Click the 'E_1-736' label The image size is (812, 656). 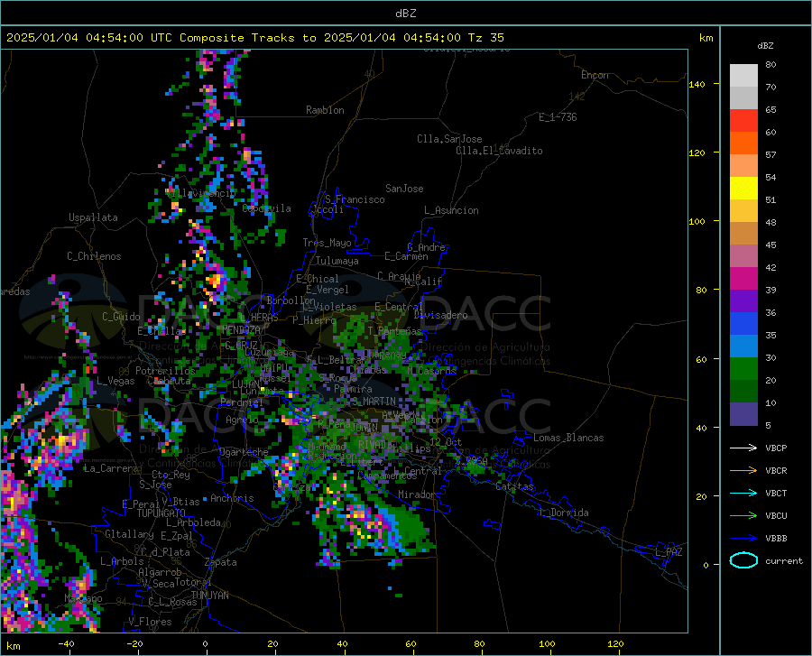tap(558, 117)
